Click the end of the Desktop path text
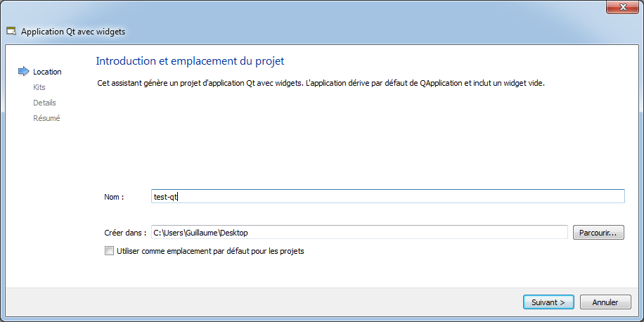Viewport: 644px width, 322px height. point(247,233)
